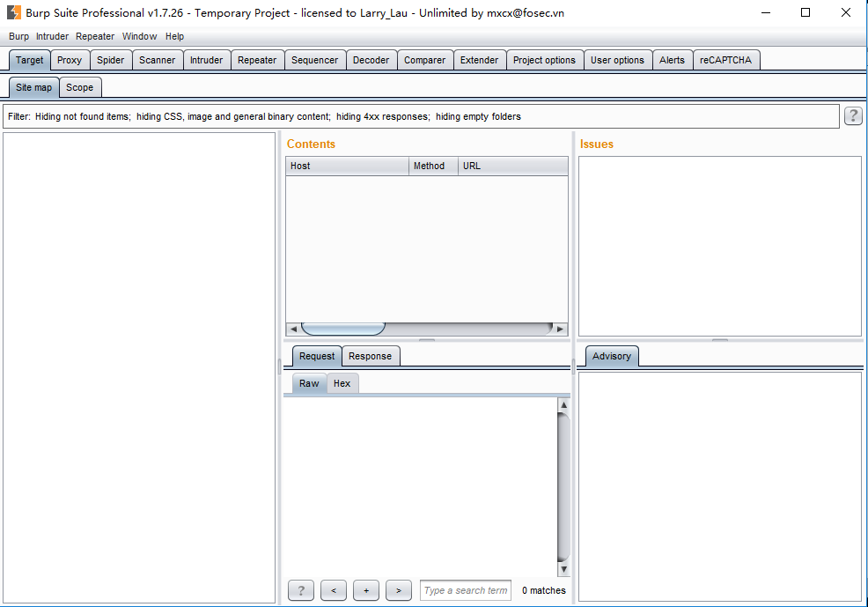Switch to the Proxy tab
The image size is (868, 607).
70,60
